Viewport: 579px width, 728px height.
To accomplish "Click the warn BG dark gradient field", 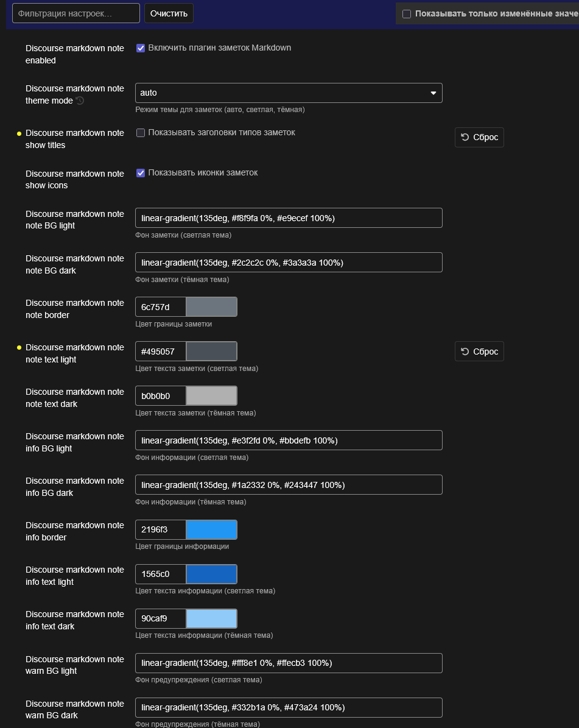I will [x=289, y=707].
